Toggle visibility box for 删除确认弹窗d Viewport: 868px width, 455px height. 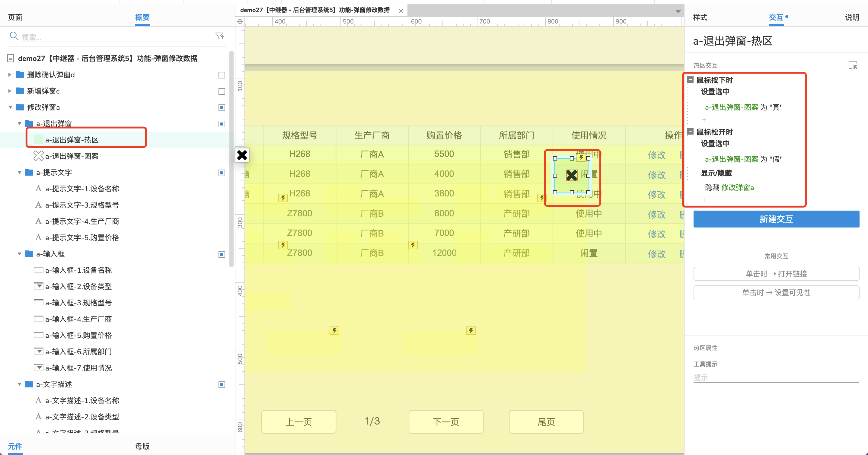[x=222, y=75]
